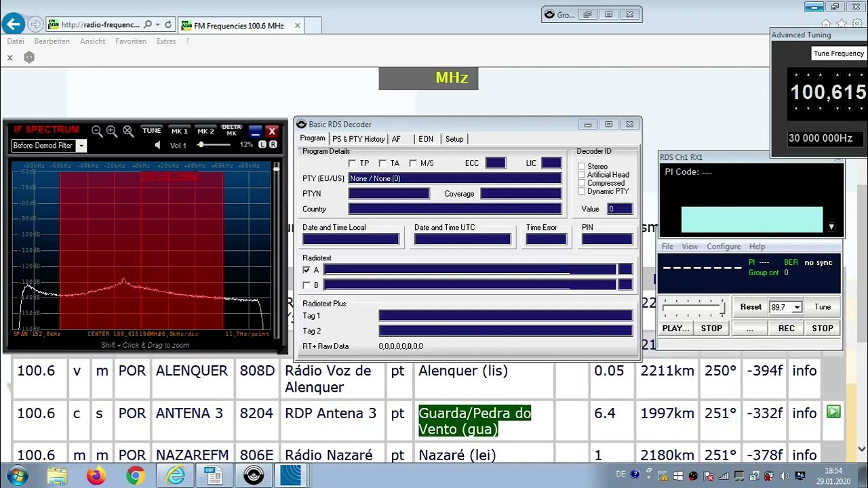
Task: Click the Decoder ID Value field
Action: [620, 209]
